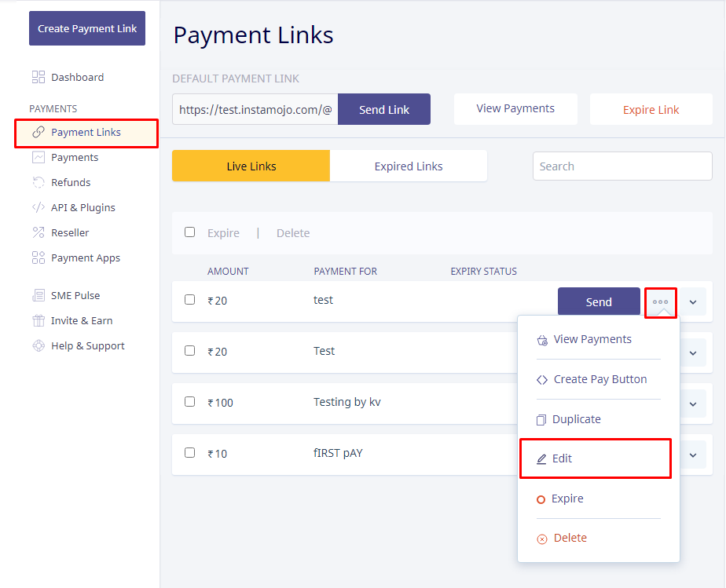Viewport: 726px width, 588px height.
Task: Expand the chevron on fIRST pAY row
Action: (692, 455)
